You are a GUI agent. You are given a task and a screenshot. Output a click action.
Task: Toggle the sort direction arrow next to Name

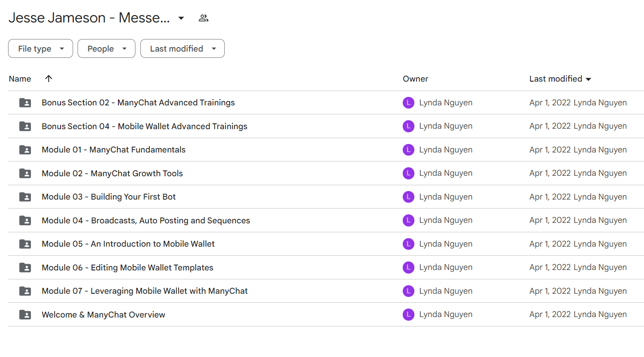pyautogui.click(x=49, y=78)
